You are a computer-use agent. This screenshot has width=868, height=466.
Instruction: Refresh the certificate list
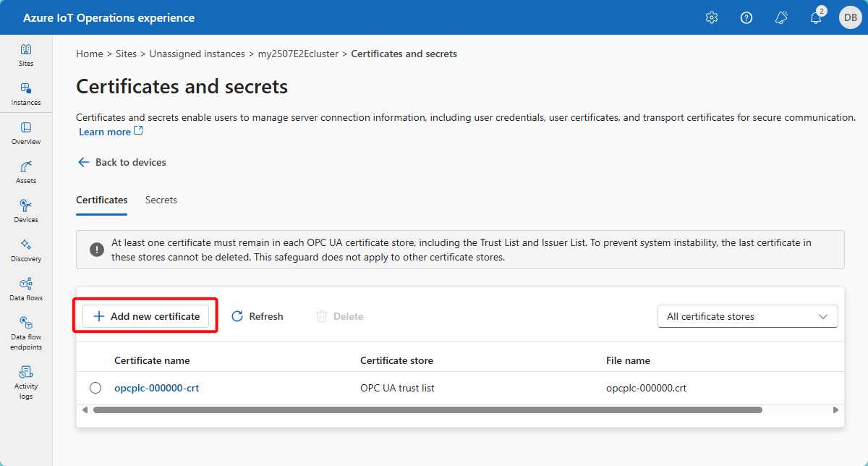coord(258,316)
